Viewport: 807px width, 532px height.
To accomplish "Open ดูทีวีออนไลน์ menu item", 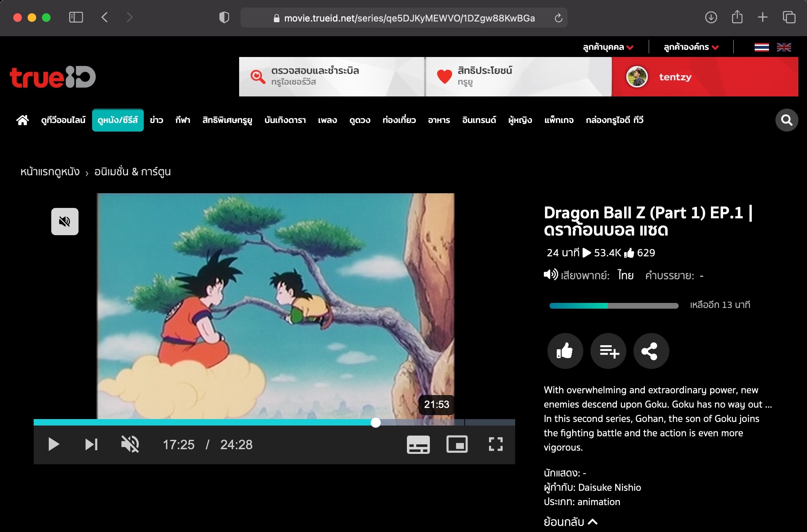I will pyautogui.click(x=63, y=120).
